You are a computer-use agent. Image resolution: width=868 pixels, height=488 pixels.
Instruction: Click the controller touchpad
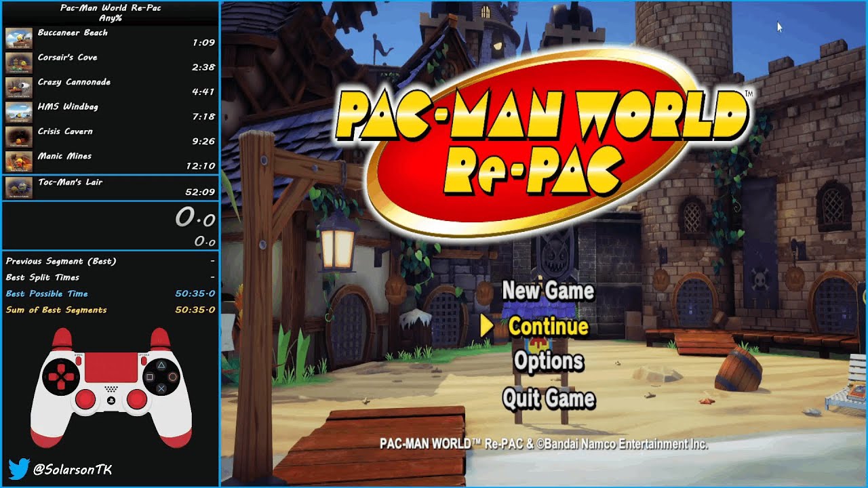[x=111, y=367]
